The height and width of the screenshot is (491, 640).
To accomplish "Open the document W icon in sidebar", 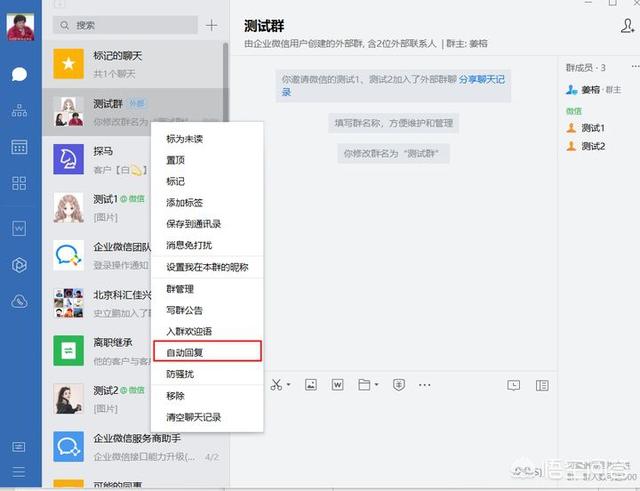I will pyautogui.click(x=19, y=229).
